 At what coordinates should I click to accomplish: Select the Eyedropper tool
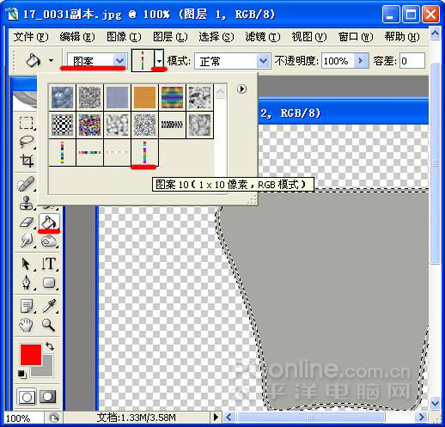tap(49, 306)
